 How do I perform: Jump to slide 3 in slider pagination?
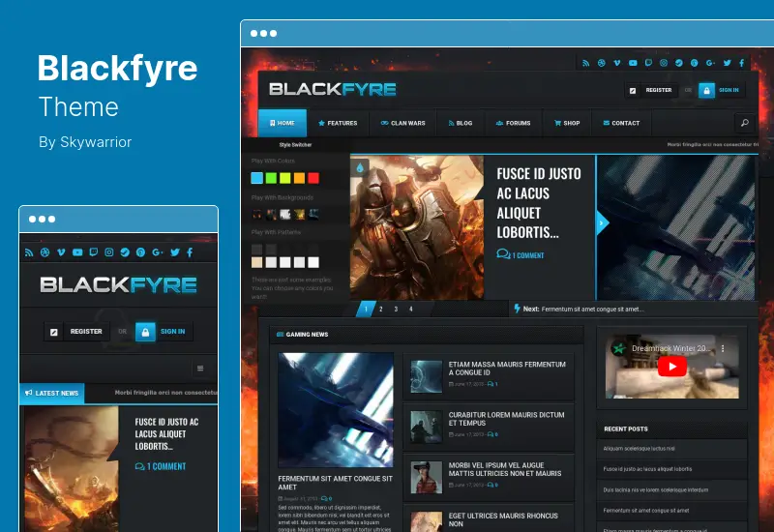(x=395, y=310)
